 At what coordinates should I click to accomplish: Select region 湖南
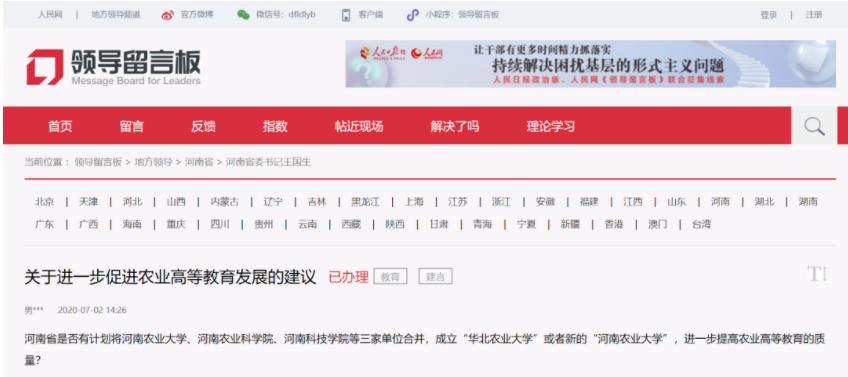tap(808, 202)
